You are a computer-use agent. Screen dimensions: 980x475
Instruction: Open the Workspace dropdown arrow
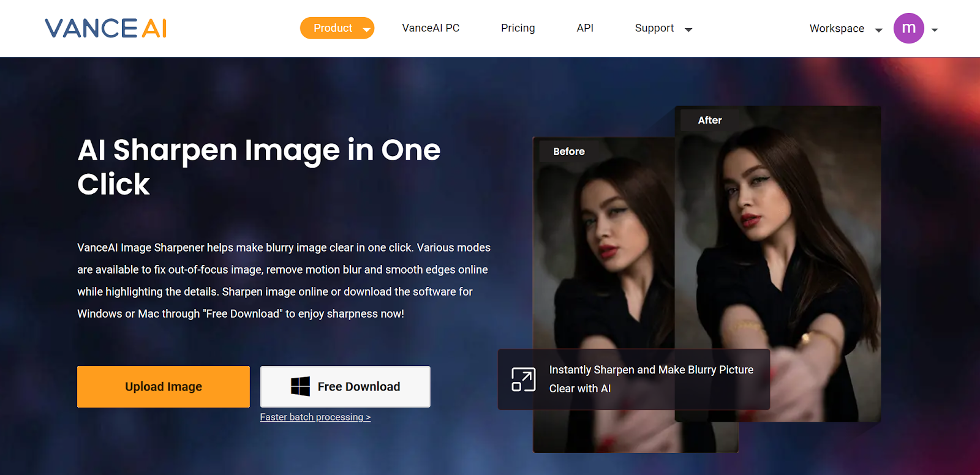pyautogui.click(x=878, y=30)
